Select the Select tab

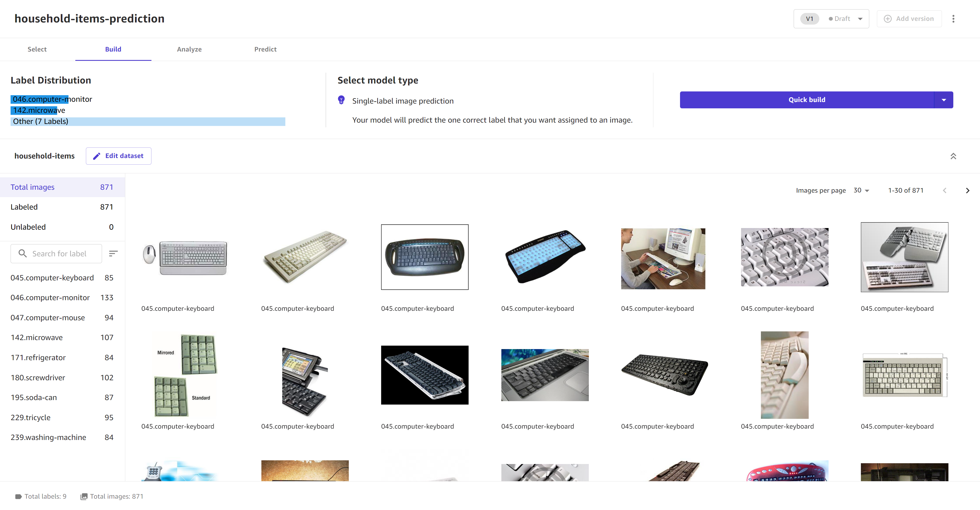[37, 49]
